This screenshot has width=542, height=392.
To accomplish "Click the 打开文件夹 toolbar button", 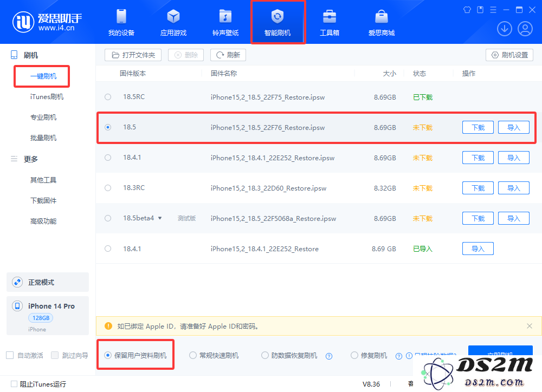I will click(133, 55).
